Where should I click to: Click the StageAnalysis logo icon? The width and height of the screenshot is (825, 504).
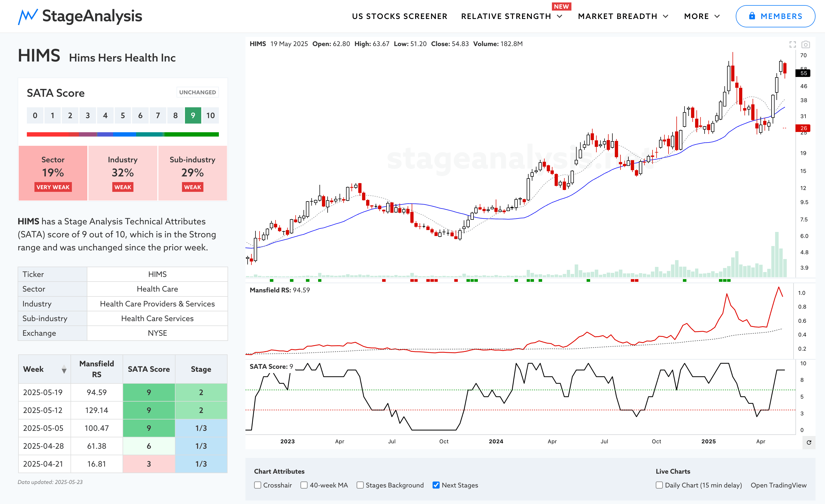pyautogui.click(x=28, y=16)
